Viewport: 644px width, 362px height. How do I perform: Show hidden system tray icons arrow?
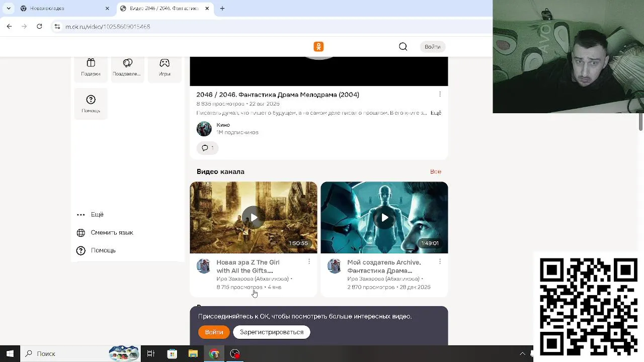(x=522, y=353)
